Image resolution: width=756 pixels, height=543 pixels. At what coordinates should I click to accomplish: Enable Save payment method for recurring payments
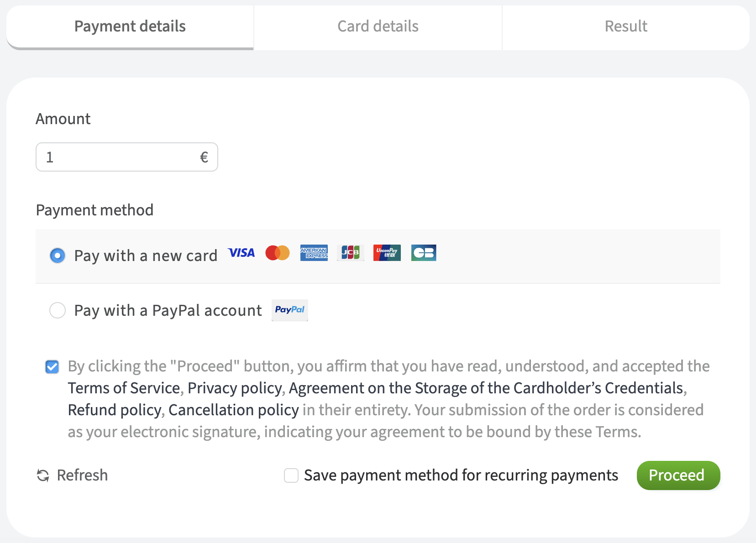coord(291,475)
